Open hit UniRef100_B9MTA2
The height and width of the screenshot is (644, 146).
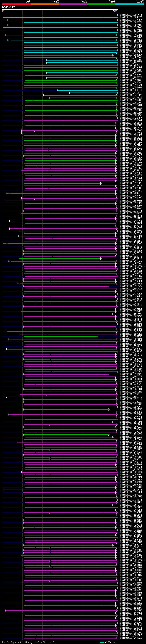point(131,80)
